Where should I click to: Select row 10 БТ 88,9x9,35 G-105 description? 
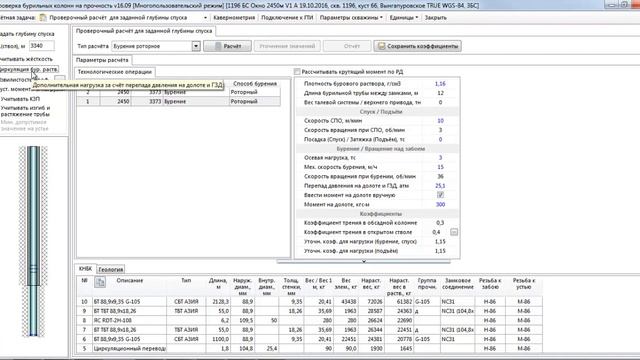click(x=129, y=302)
